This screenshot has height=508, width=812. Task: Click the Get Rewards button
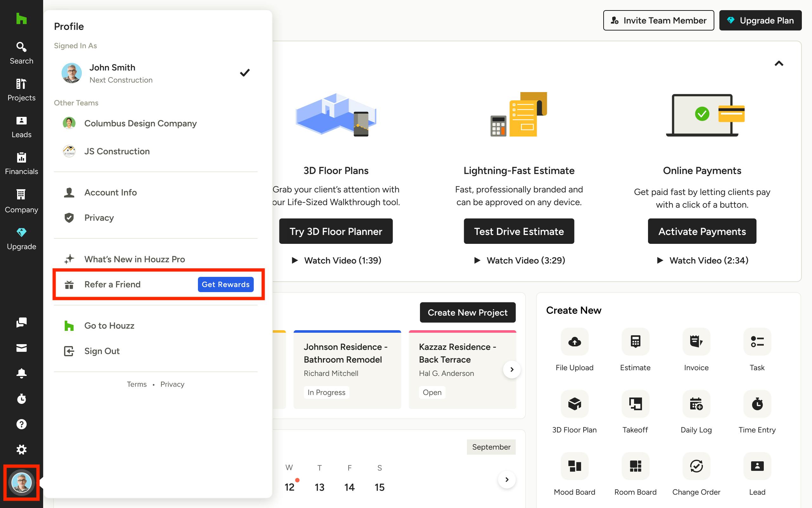coord(226,284)
